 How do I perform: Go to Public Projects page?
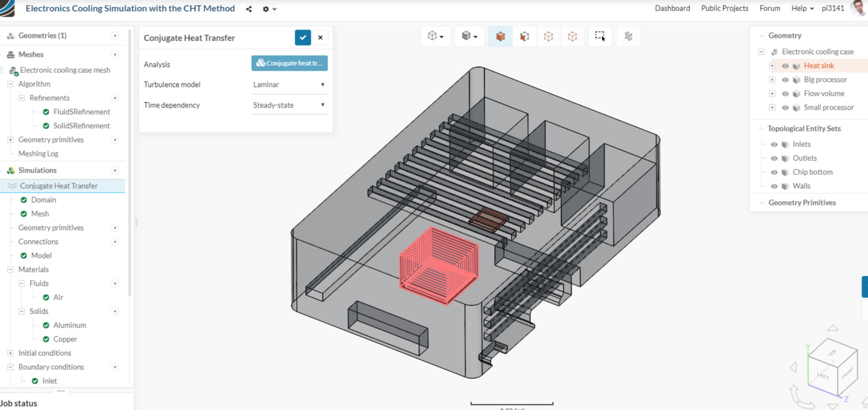724,8
